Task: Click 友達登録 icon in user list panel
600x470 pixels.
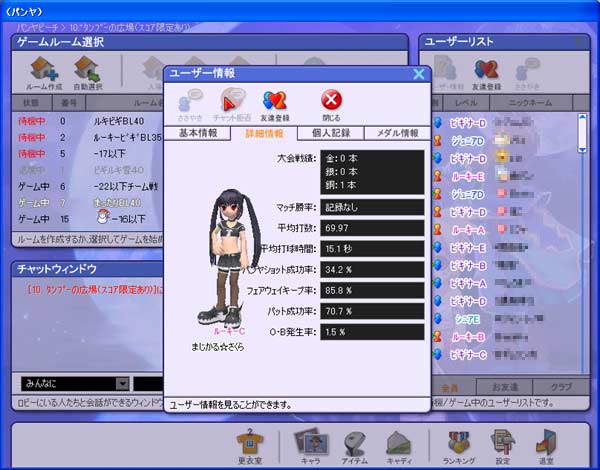Action: [486, 69]
